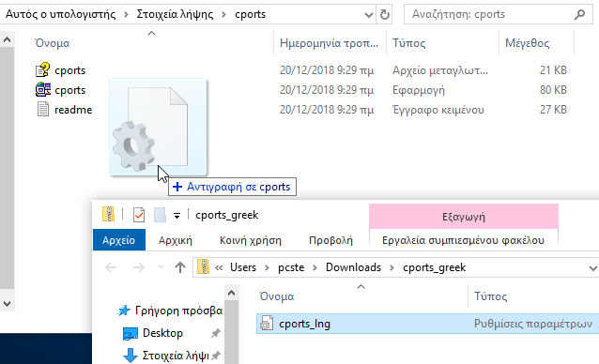Screen dimensions: 599x364
Task: Click Έγγραφο κειμένου type cell
Action: 438,110
